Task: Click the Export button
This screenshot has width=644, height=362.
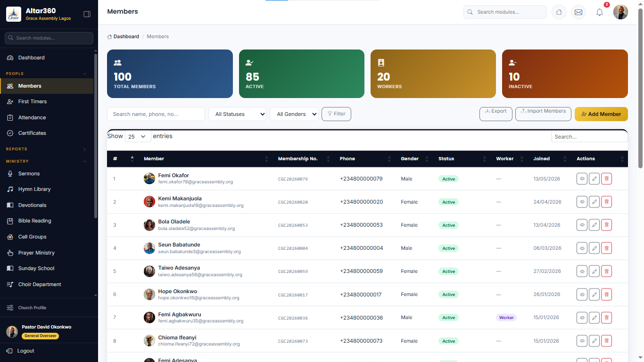Action: [495, 114]
